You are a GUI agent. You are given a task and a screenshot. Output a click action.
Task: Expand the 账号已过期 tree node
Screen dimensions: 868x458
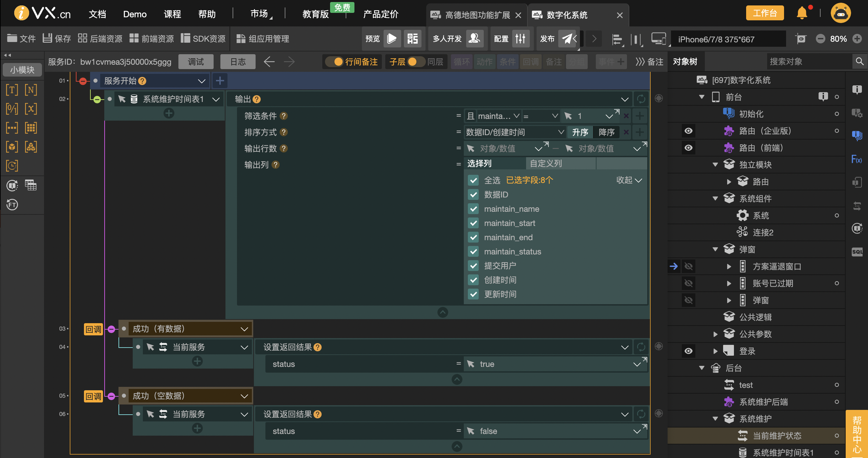tap(730, 283)
